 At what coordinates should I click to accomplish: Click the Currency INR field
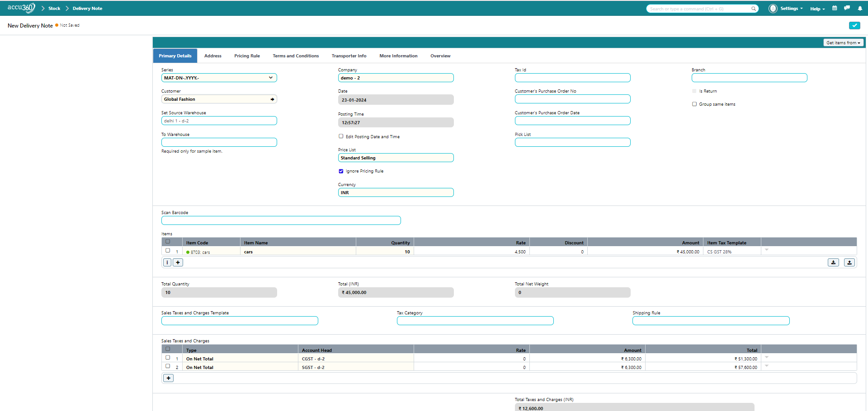(x=396, y=192)
